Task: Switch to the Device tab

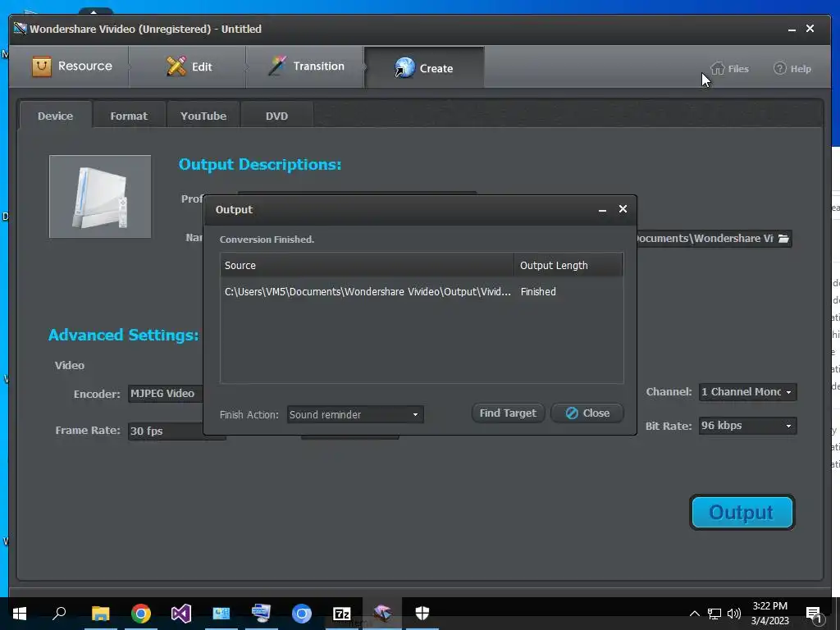Action: (55, 116)
